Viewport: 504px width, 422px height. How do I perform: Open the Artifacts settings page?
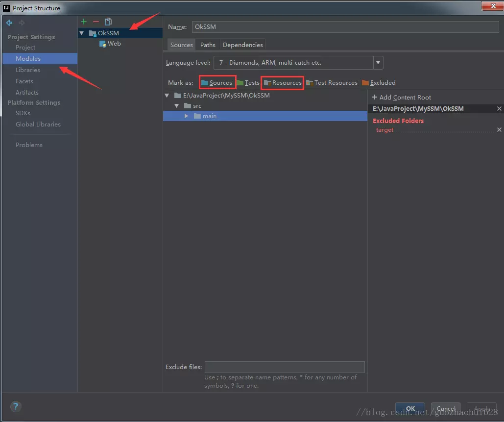pos(27,92)
